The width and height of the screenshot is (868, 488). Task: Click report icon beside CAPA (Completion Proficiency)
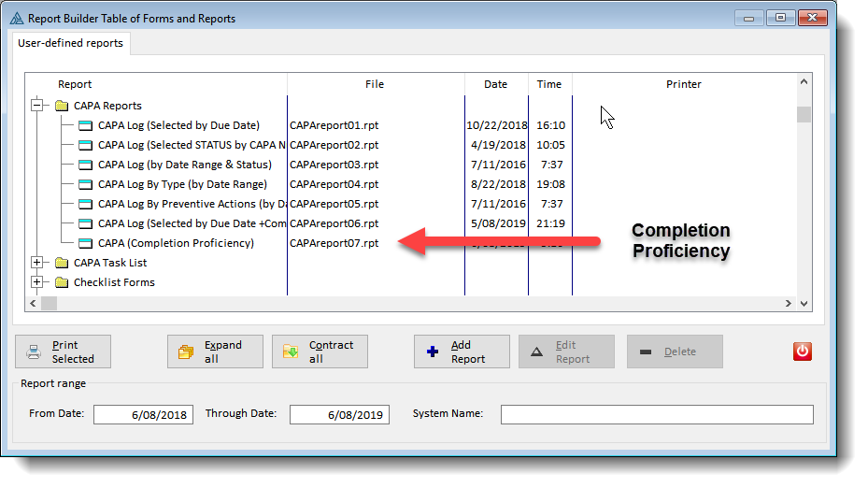(x=86, y=243)
